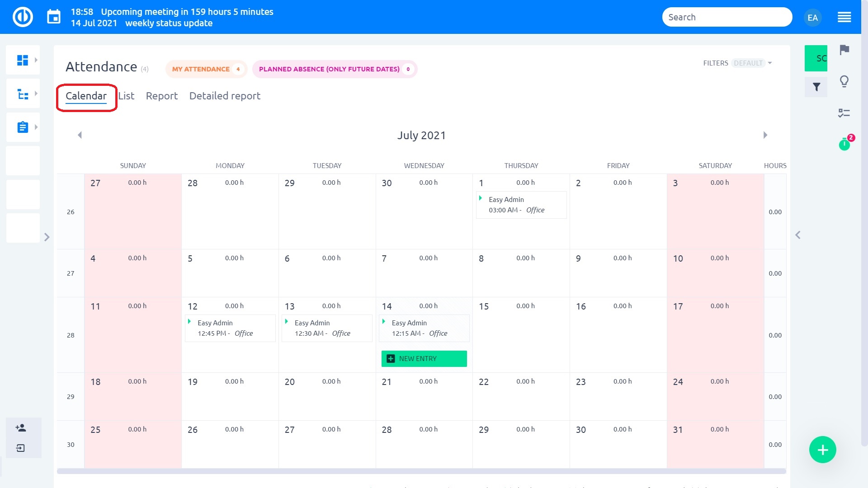This screenshot has height=488, width=868.
Task: Open the checklist to-do icon
Action: (x=844, y=113)
